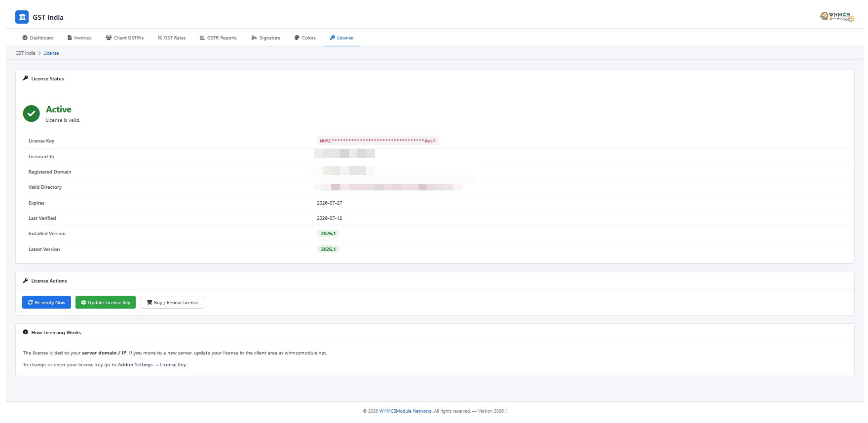Click the WHMCS Module logo in header

(837, 16)
